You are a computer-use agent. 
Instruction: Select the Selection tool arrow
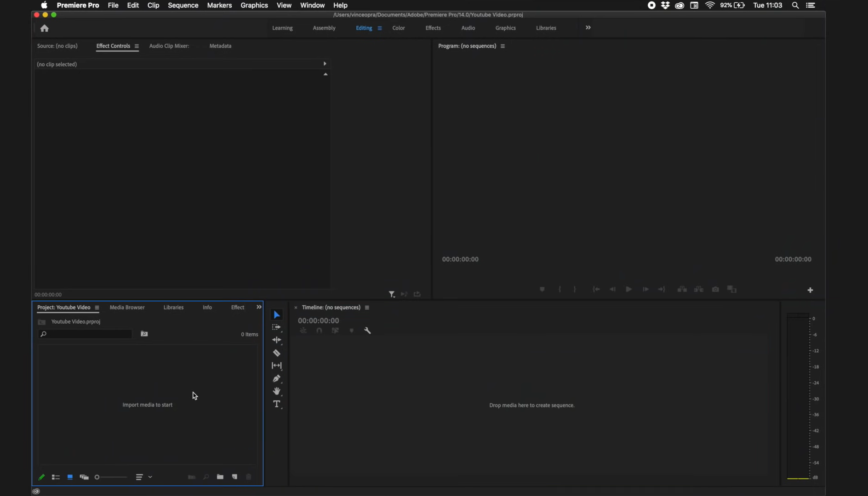point(277,315)
